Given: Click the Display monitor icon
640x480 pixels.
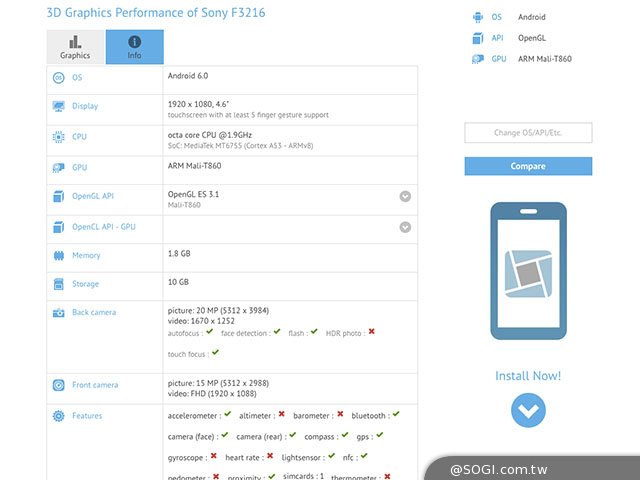Looking at the screenshot, I should pos(58,106).
